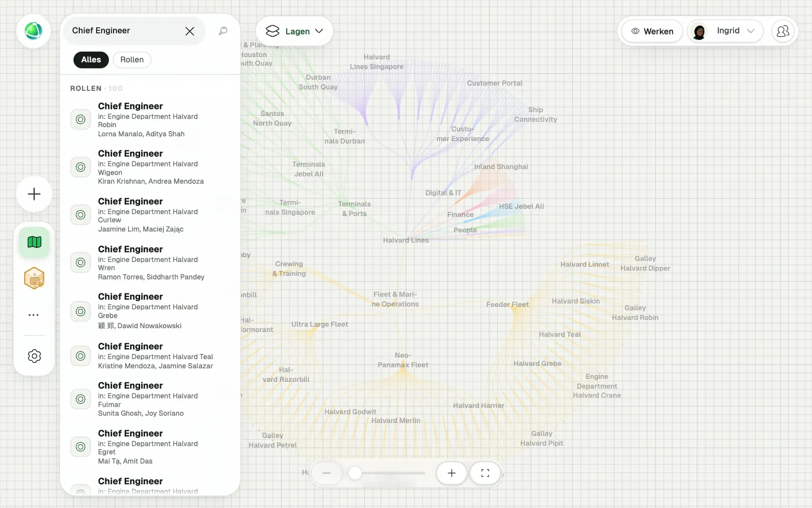The width and height of the screenshot is (812, 508).
Task: Click the Terminals & Ports map label
Action: (354, 209)
